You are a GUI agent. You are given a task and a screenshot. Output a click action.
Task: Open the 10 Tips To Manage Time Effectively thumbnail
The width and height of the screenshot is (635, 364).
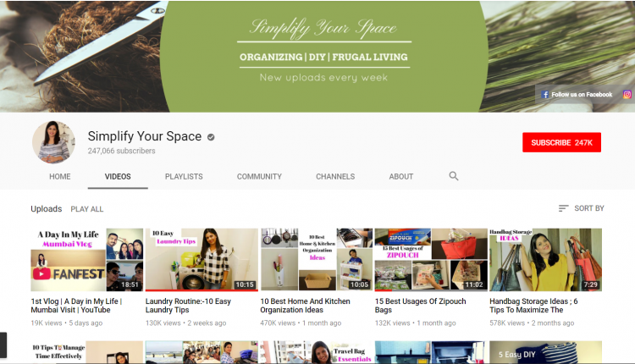pos(87,352)
